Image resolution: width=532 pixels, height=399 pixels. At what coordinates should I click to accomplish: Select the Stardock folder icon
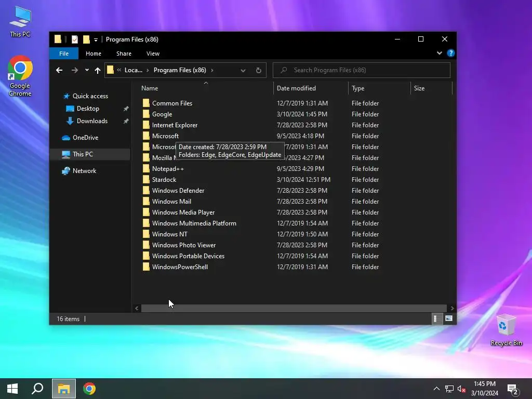(x=146, y=179)
